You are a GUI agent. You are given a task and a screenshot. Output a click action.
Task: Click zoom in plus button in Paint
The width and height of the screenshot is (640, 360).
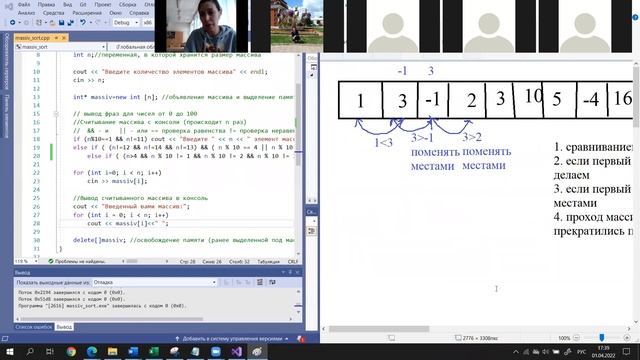[627, 338]
